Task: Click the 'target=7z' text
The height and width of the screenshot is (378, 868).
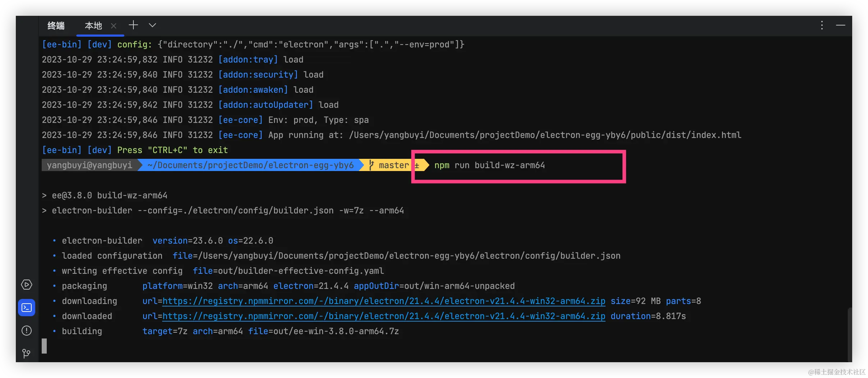Action: (x=165, y=331)
